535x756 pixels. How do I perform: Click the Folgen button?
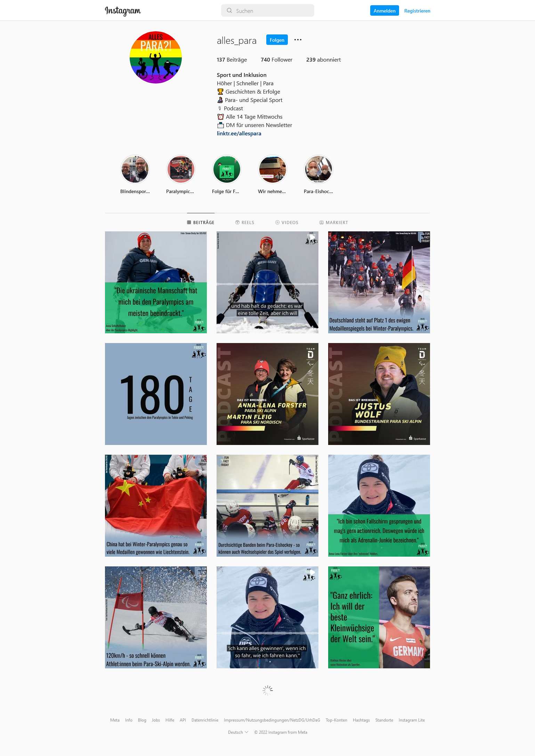click(277, 40)
